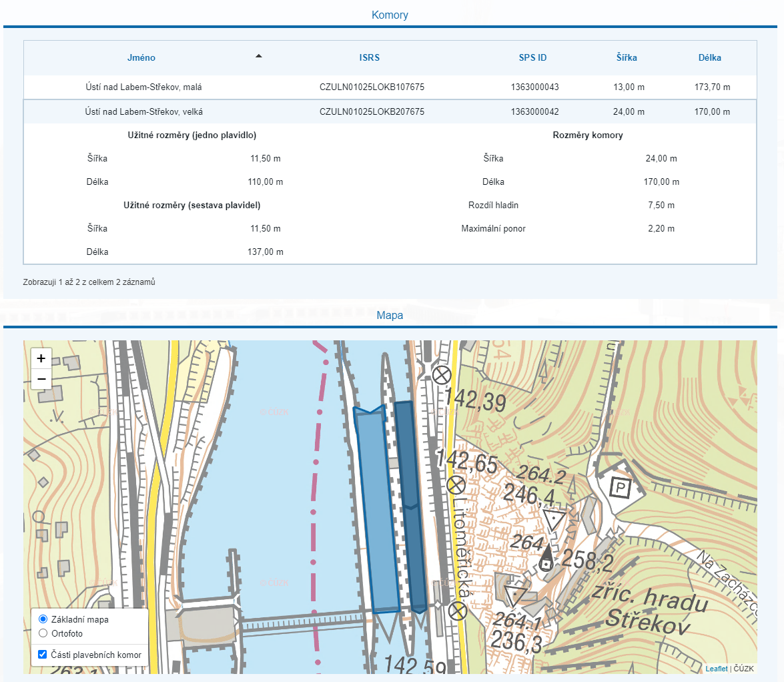Image resolution: width=784 pixels, height=682 pixels.
Task: Click the crossed circle marker beside 142,39
Action: tap(441, 375)
